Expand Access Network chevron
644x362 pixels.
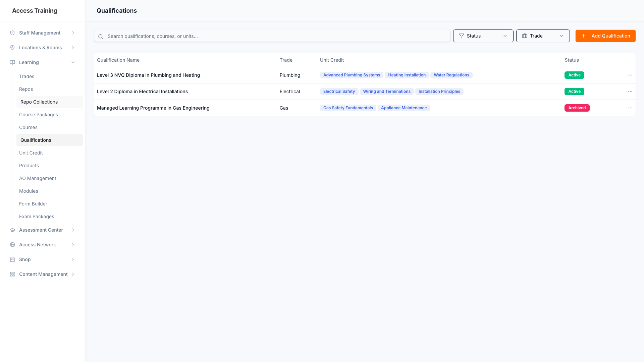point(73,245)
